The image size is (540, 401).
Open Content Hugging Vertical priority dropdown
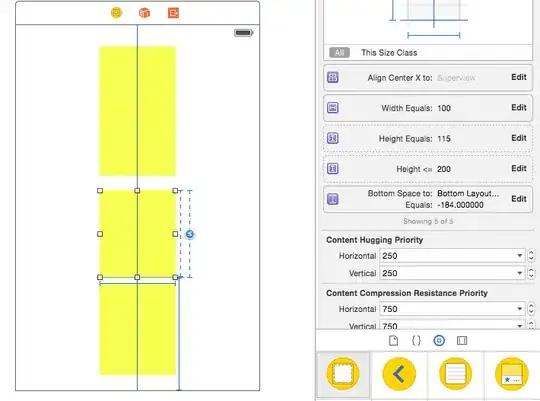click(520, 273)
